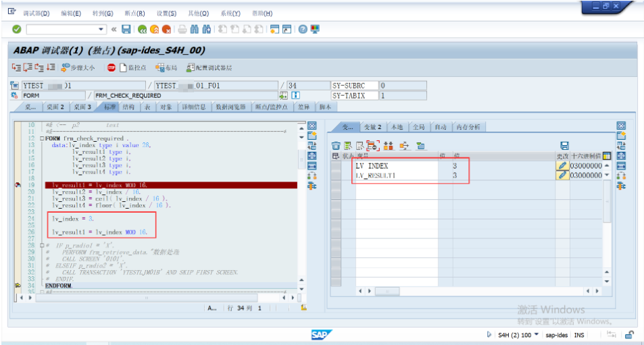The width and height of the screenshot is (644, 345).
Task: Open the S4H system info dropdown in status bar
Action: click(x=537, y=335)
